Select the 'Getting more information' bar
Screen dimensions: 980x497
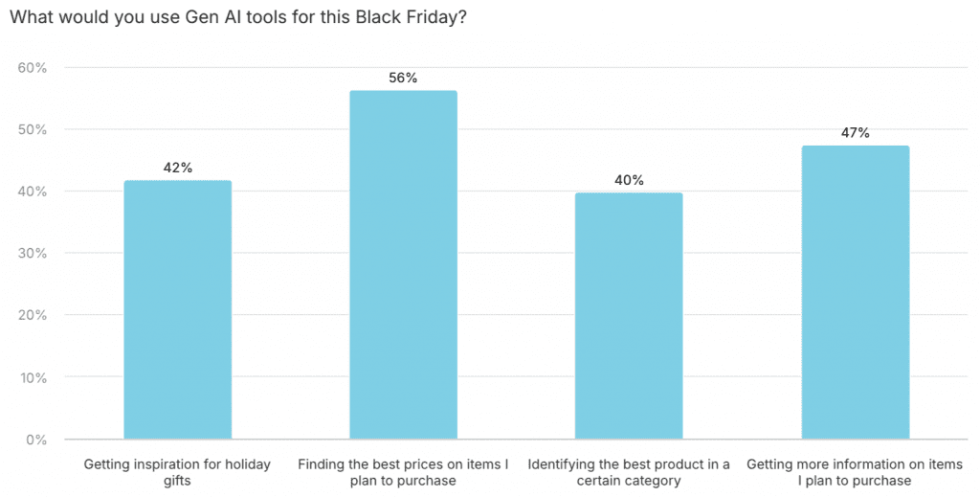pyautogui.click(x=855, y=292)
